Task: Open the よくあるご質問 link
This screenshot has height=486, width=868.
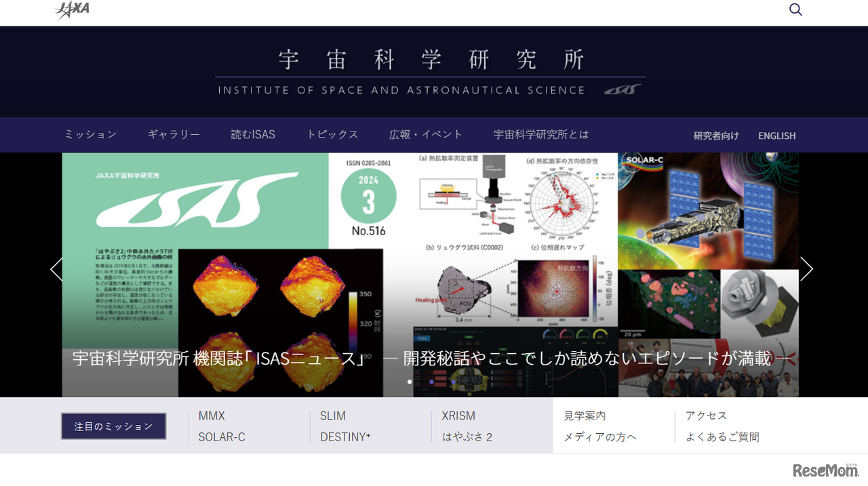Action: (722, 437)
